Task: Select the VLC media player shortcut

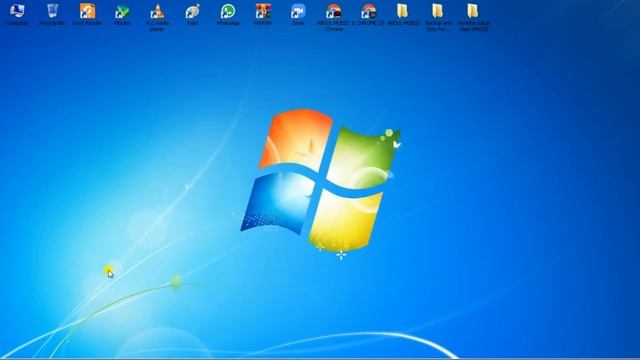Action: [157, 11]
